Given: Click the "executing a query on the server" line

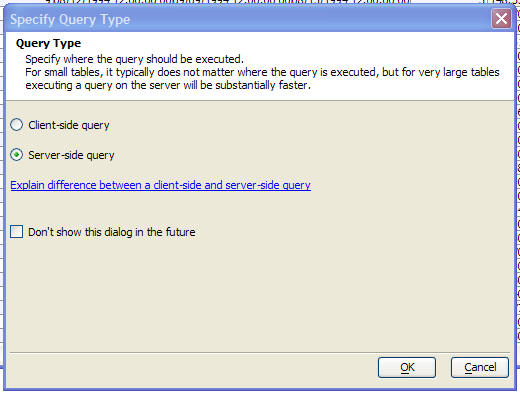Looking at the screenshot, I should 168,85.
